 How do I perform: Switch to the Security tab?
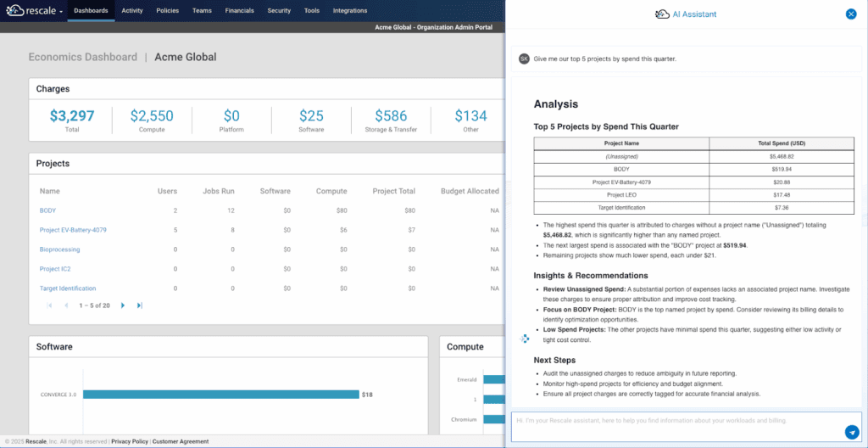[279, 11]
